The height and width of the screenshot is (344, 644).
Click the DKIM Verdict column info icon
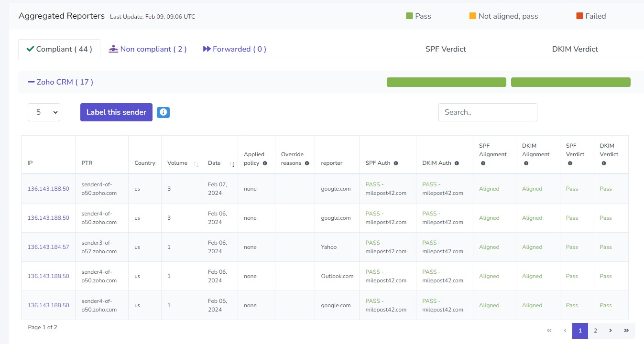pos(604,163)
